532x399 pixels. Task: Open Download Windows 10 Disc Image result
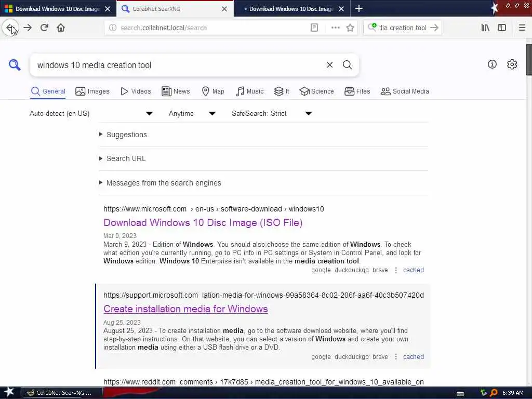(x=203, y=222)
